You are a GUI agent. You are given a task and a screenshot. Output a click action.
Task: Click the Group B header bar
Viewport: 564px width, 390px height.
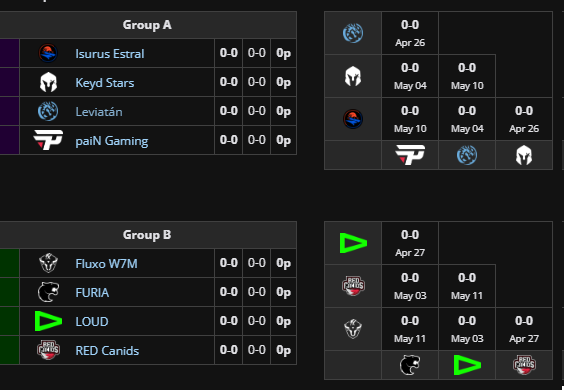[147, 235]
